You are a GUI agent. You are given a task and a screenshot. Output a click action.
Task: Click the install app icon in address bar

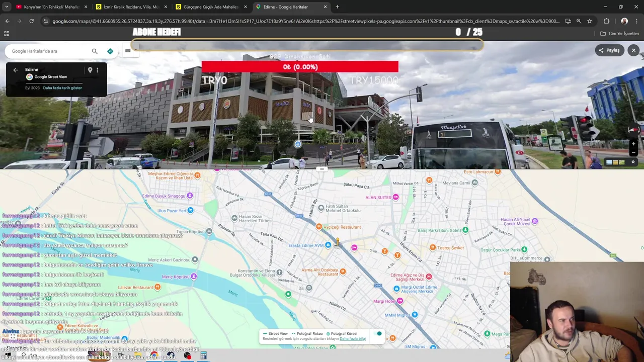tap(568, 21)
